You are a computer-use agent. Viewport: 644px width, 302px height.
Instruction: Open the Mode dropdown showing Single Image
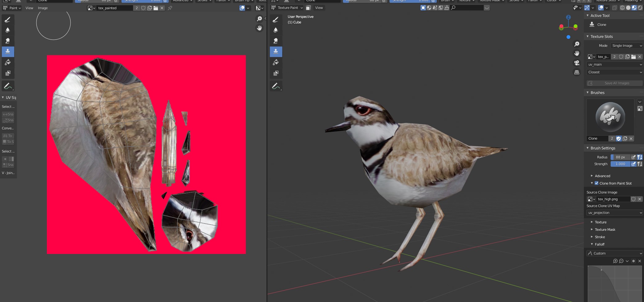coord(627,46)
